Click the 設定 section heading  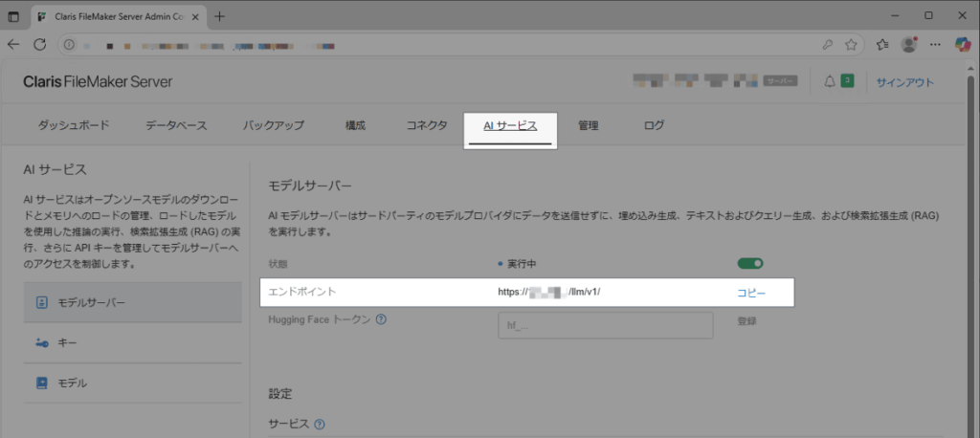[x=280, y=394]
